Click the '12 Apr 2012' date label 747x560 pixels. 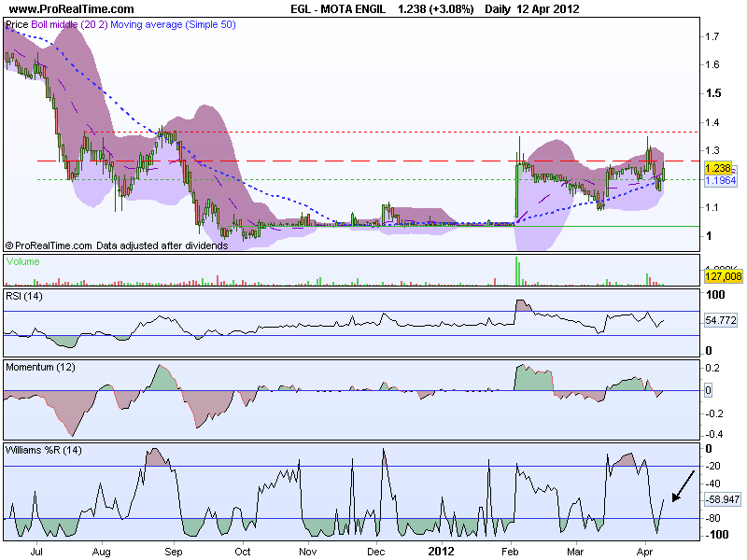548,9
